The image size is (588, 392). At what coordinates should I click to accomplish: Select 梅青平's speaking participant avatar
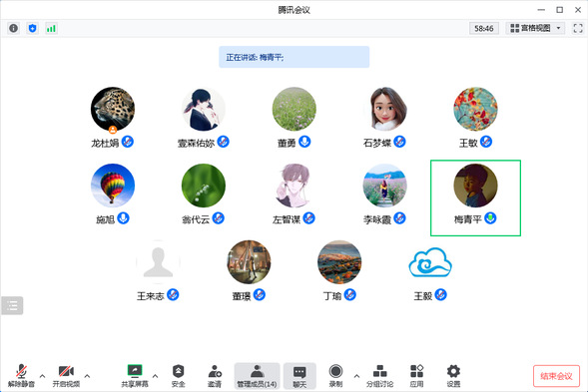pyautogui.click(x=475, y=186)
